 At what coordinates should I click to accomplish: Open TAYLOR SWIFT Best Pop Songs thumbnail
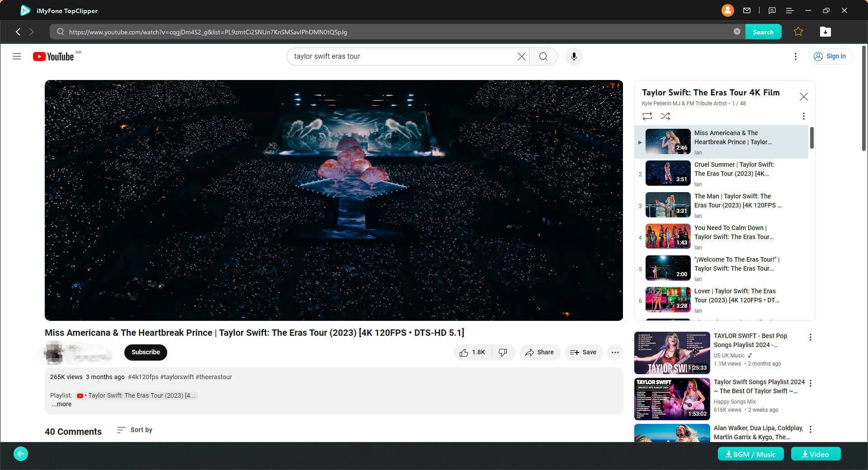[672, 353]
